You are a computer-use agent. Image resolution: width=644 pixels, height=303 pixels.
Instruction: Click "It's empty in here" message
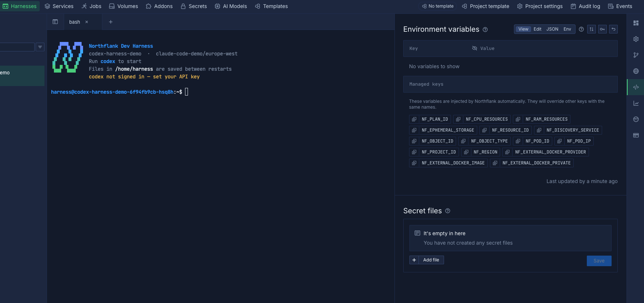[444, 233]
